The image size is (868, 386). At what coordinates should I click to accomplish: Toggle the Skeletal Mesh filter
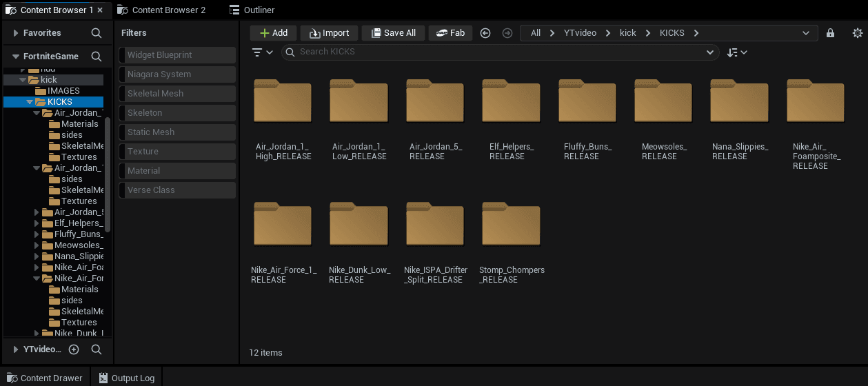click(x=177, y=94)
